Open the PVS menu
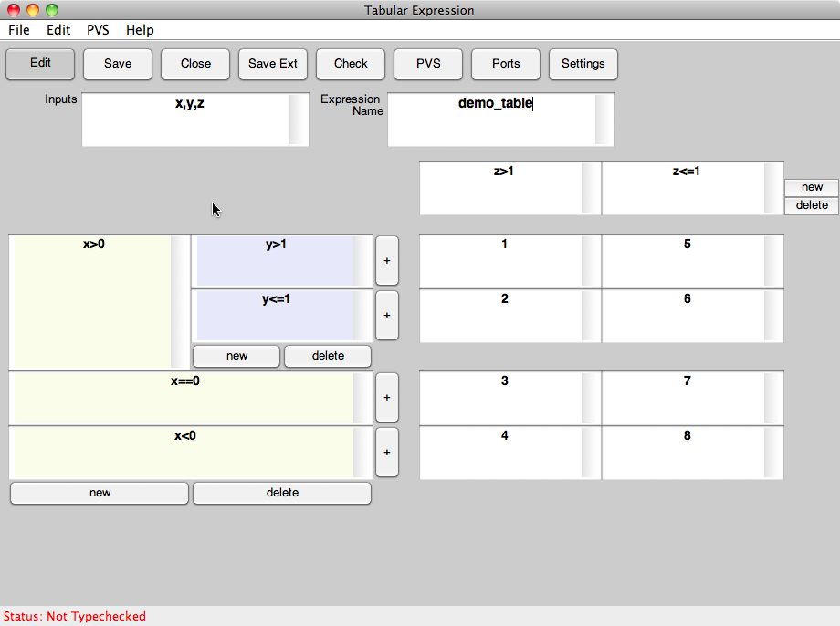This screenshot has height=626, width=840. (98, 30)
